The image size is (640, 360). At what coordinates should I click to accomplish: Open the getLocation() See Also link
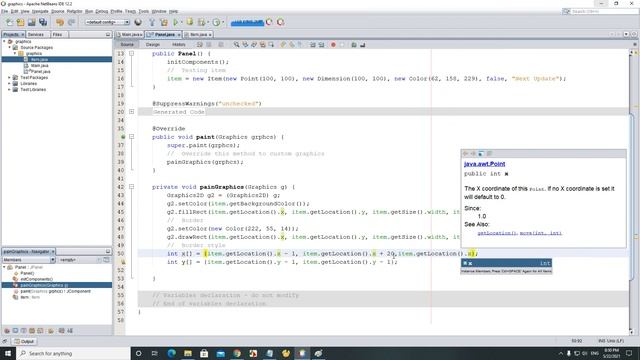pyautogui.click(x=497, y=233)
